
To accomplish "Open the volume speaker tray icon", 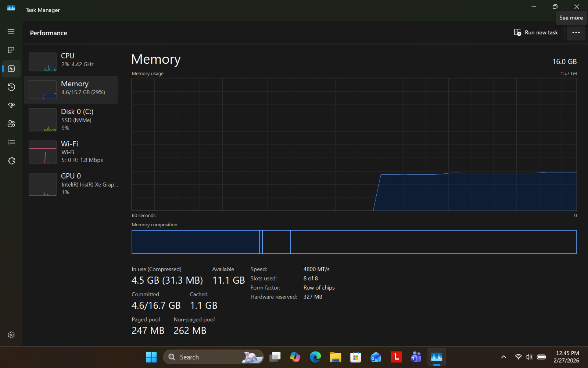I will (x=529, y=357).
